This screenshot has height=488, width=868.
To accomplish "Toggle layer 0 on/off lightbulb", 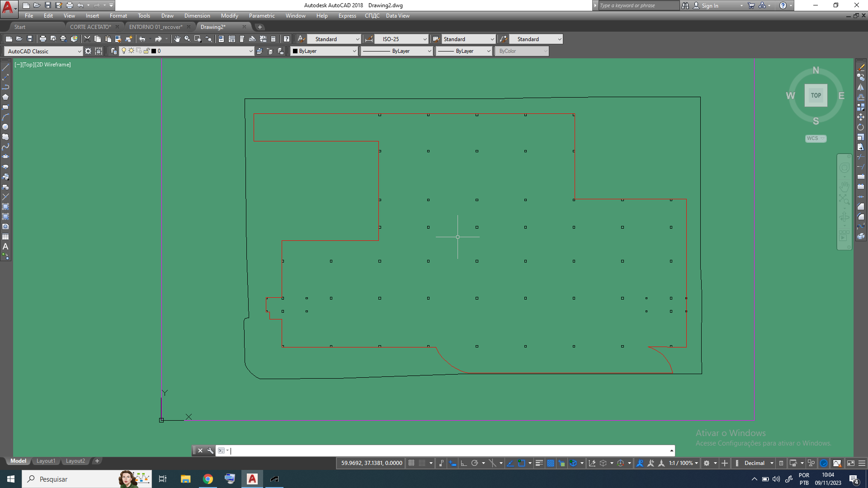I will pos(124,51).
